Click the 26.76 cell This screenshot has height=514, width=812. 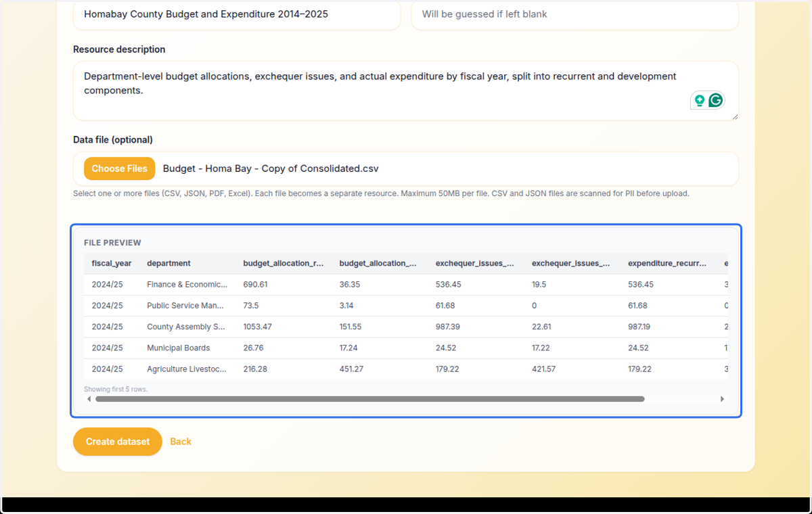254,348
